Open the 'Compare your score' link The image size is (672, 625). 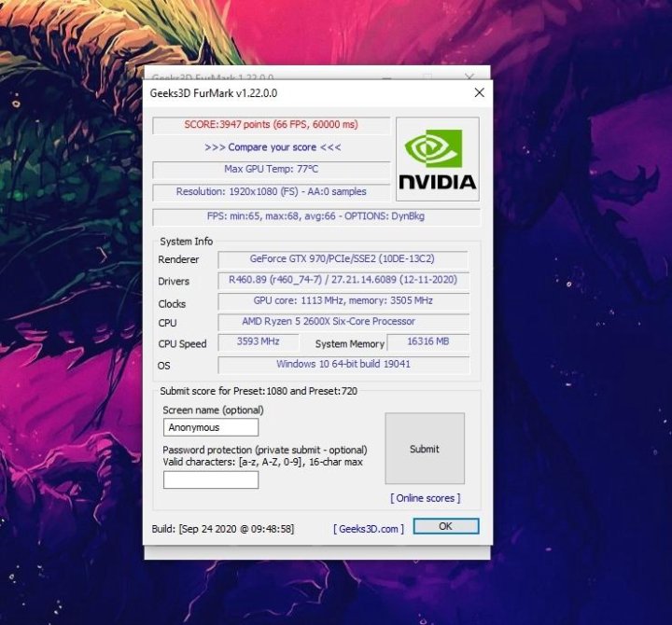click(x=273, y=147)
